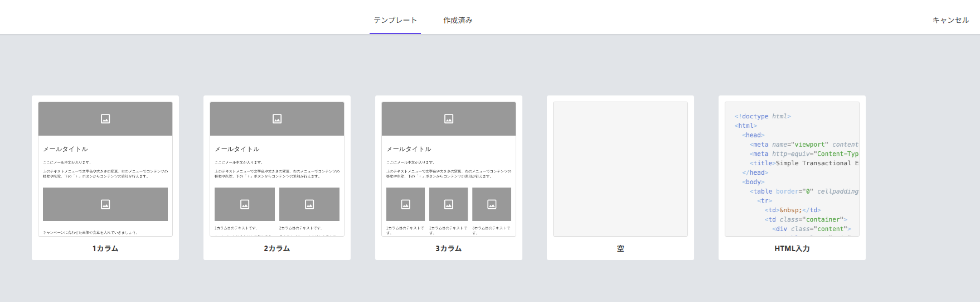Click メールタイトル text in 1カラム preview
The image size is (980, 302).
coord(66,149)
